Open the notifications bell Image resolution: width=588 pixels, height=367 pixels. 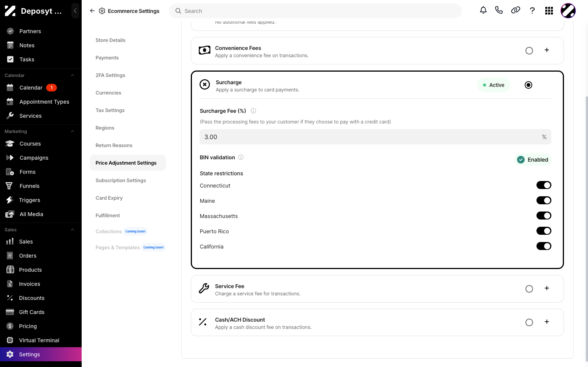483,10
